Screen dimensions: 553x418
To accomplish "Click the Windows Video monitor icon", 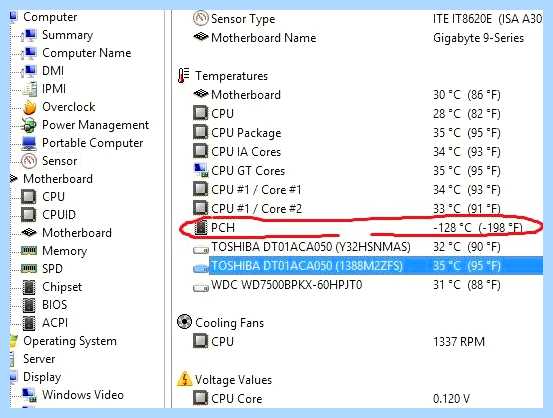I will click(29, 395).
